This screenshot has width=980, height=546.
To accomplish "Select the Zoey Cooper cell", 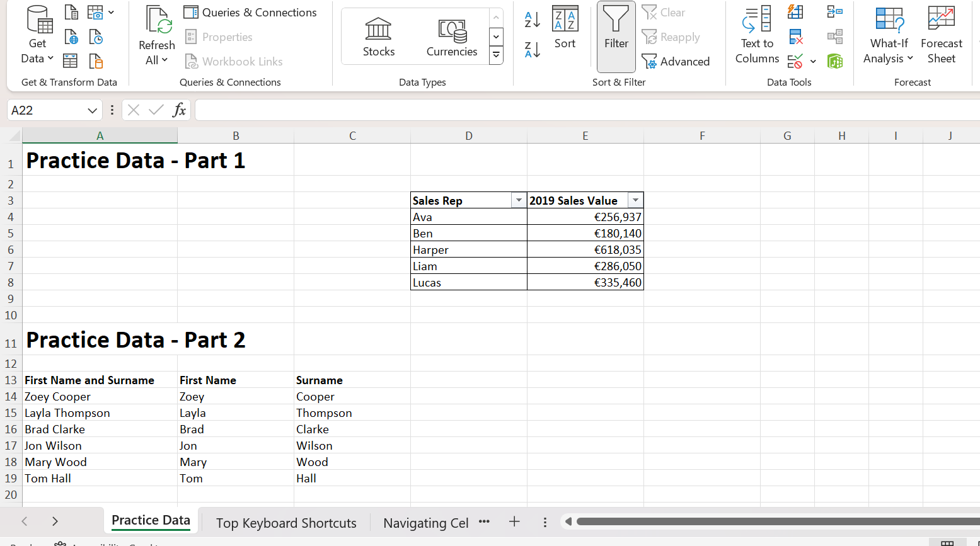I will (100, 396).
